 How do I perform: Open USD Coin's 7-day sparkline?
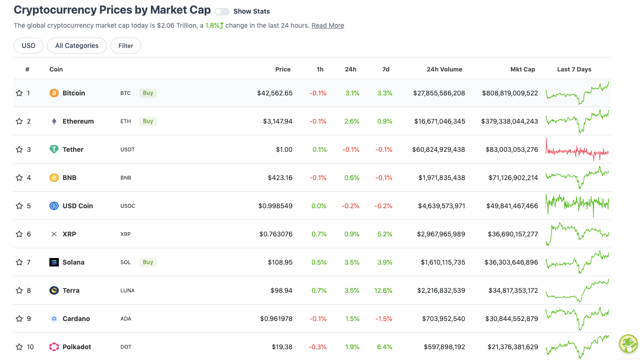577,206
